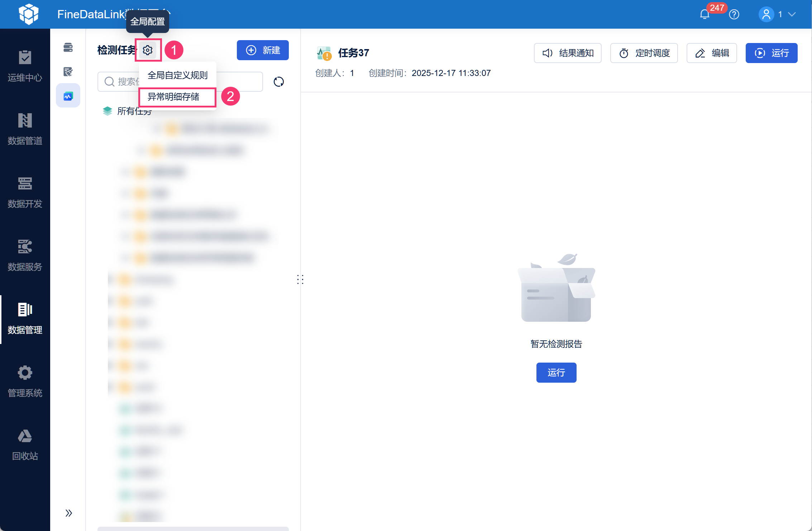Image resolution: width=812 pixels, height=531 pixels.
Task: Open 数据管道 in left navigation
Action: point(25,130)
